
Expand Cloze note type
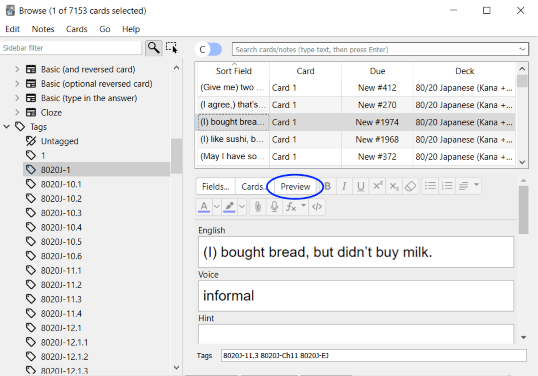click(17, 113)
